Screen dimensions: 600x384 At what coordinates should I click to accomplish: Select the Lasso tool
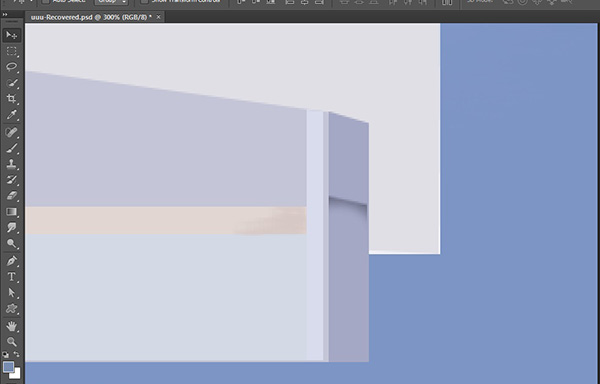tap(11, 67)
